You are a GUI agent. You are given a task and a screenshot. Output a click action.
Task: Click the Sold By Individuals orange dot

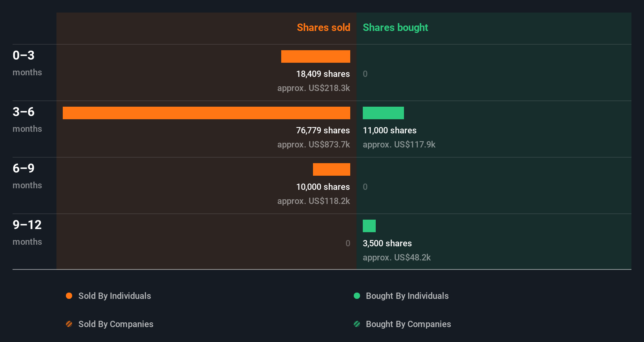tap(69, 296)
